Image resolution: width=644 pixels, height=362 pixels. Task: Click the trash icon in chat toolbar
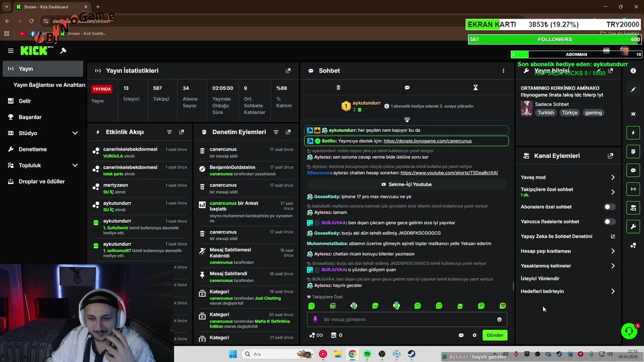click(x=338, y=87)
